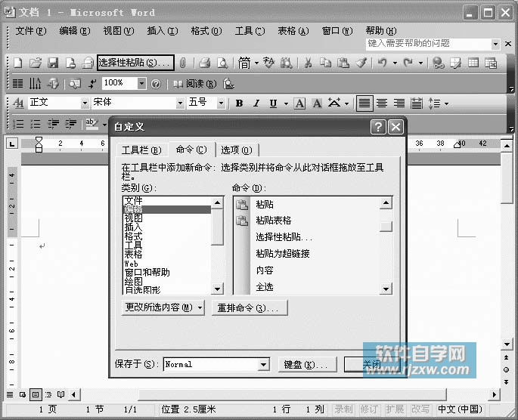This screenshot has width=518, height=420.
Task: Click the Cut scissors icon
Action: (x=309, y=63)
